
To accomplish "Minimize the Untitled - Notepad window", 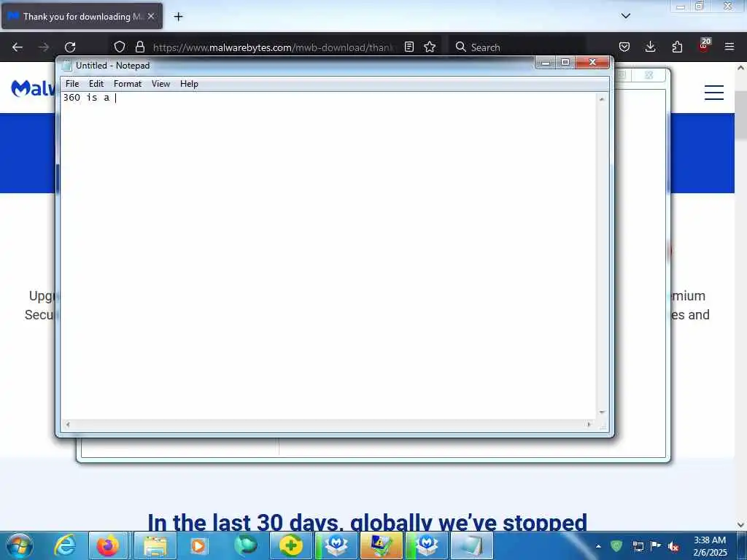I will point(546,63).
